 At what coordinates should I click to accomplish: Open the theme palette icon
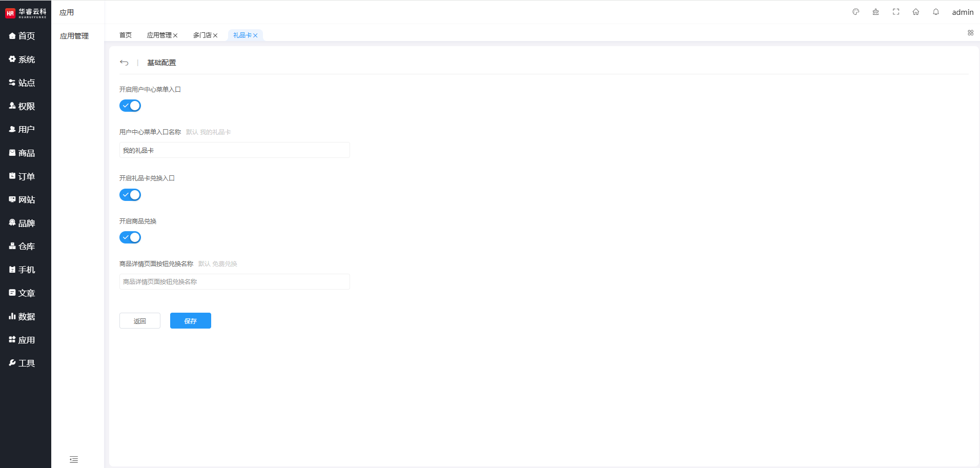point(855,12)
